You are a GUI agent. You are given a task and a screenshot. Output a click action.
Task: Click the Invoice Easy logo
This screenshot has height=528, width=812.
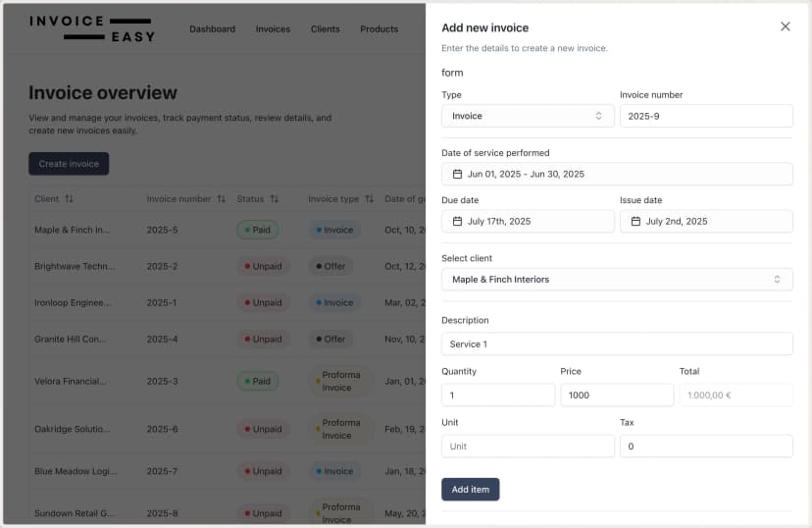coord(91,28)
